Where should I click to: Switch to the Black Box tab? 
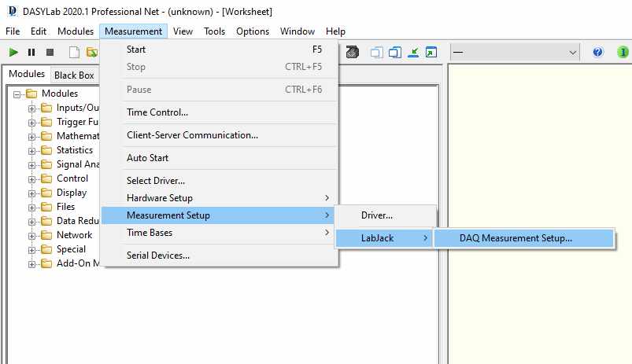pos(74,75)
